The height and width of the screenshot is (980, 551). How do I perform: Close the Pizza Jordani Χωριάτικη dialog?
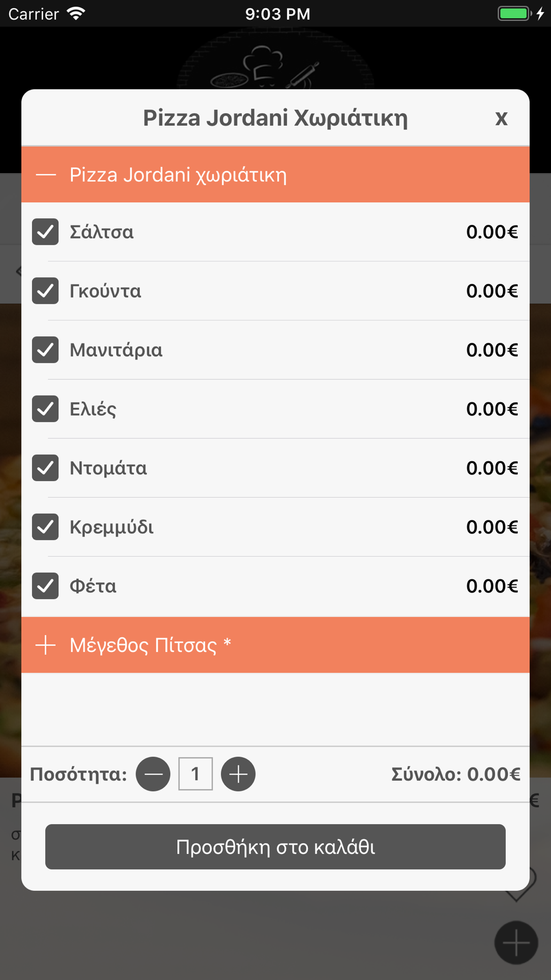click(501, 118)
